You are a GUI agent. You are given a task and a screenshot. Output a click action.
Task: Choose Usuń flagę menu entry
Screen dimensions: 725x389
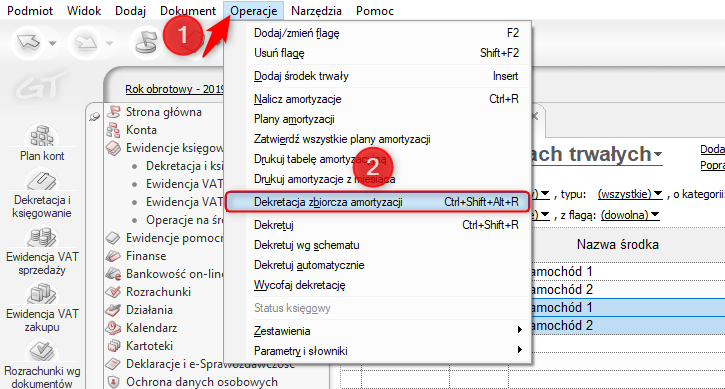378,53
